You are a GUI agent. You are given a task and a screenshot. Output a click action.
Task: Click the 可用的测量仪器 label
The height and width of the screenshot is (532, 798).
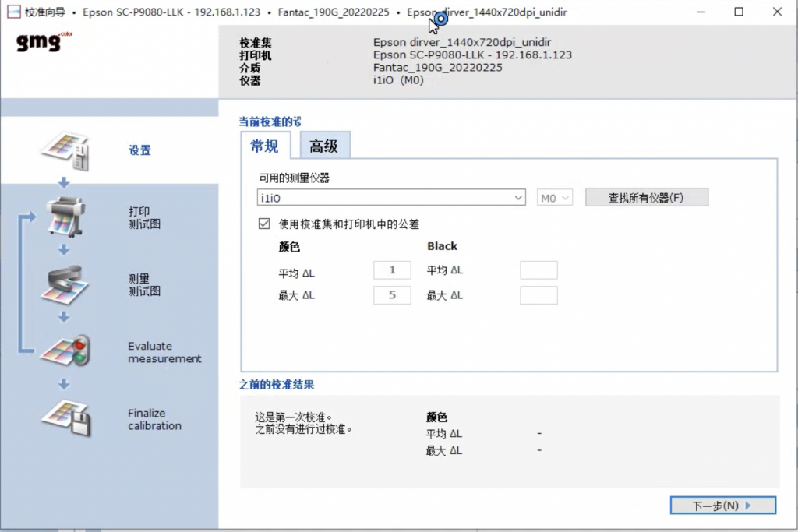click(294, 178)
